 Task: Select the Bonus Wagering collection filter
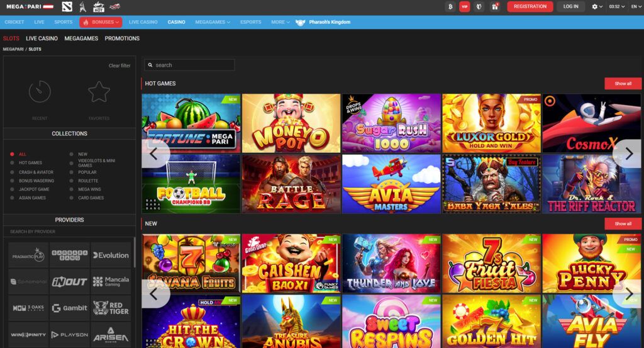[32, 181]
